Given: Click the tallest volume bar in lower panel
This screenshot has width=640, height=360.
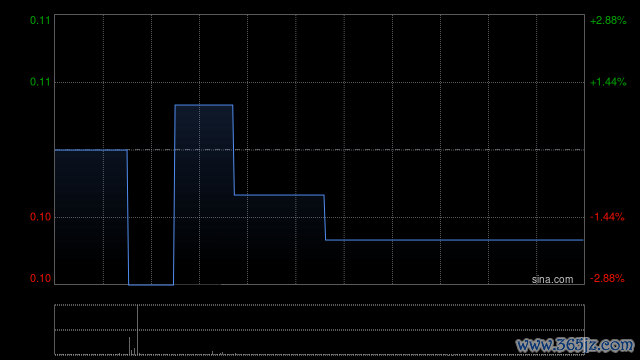Looking at the screenshot, I should click(138, 330).
